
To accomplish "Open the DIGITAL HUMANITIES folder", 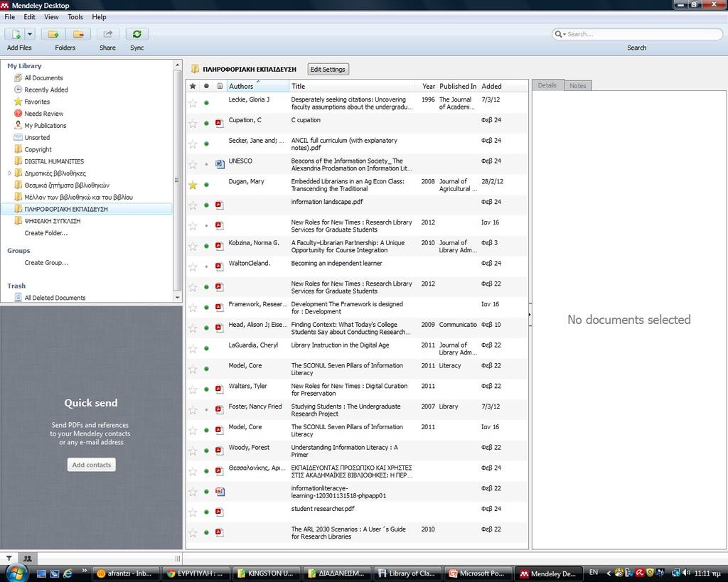I will tap(54, 161).
